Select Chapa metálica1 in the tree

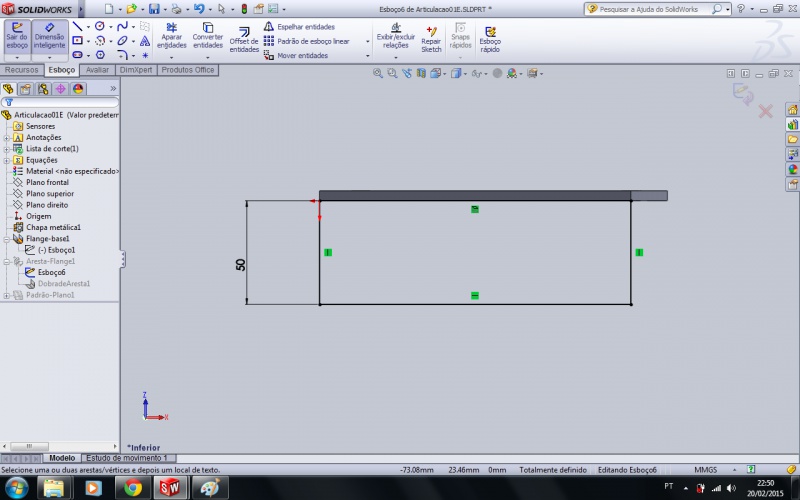(x=53, y=227)
